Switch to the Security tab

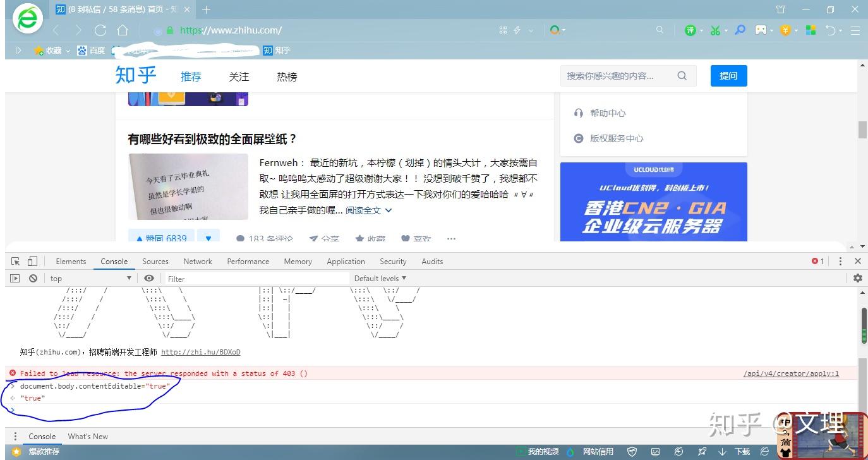tap(393, 261)
